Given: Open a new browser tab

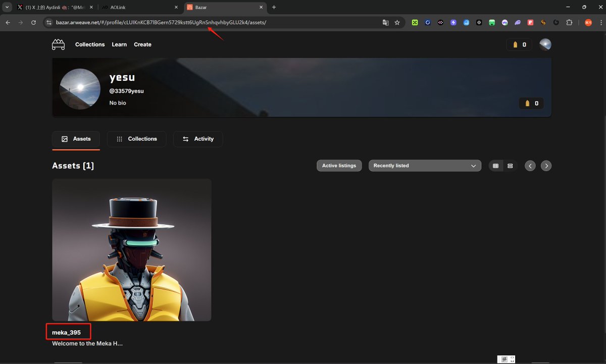Looking at the screenshot, I should pos(274,8).
